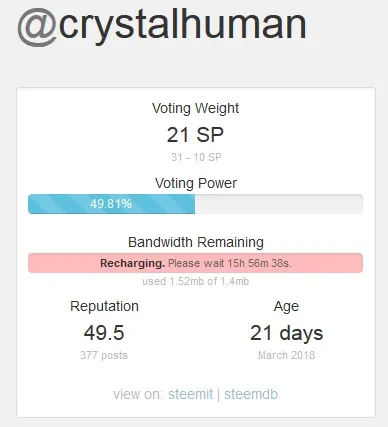
Task: Click the Bandwidth Remaining label
Action: coord(196,242)
